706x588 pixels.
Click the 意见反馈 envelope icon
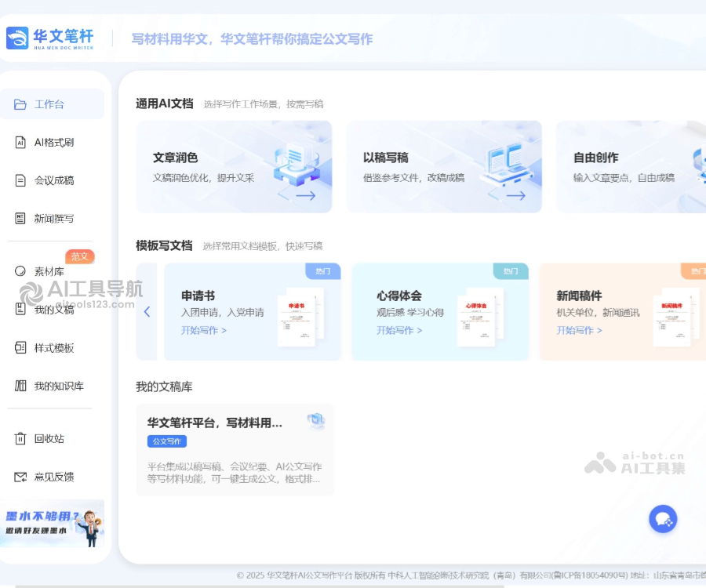click(20, 477)
